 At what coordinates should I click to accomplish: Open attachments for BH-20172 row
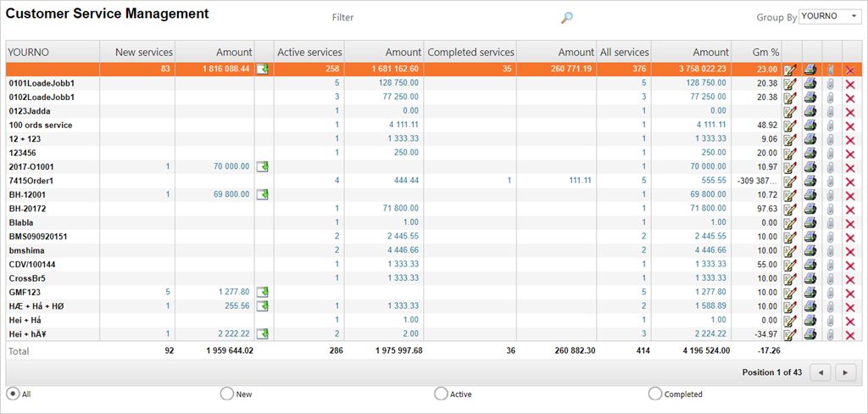(x=831, y=209)
